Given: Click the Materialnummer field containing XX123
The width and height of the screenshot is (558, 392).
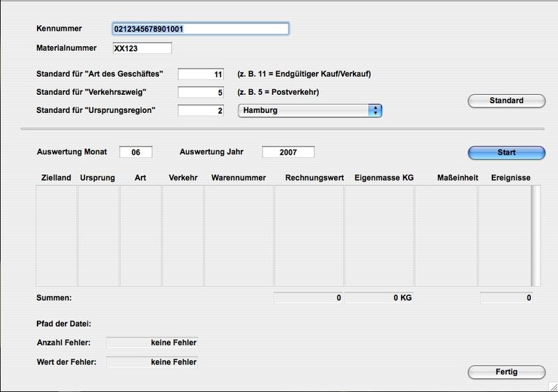Looking at the screenshot, I should pyautogui.click(x=142, y=48).
